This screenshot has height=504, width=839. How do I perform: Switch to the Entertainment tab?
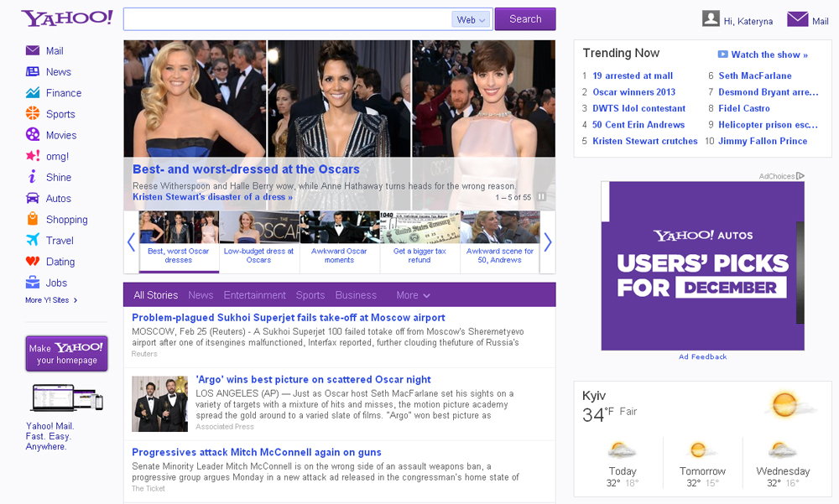[254, 294]
